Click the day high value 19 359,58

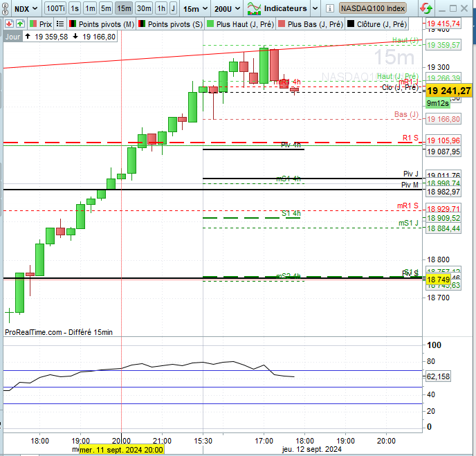[x=51, y=37]
